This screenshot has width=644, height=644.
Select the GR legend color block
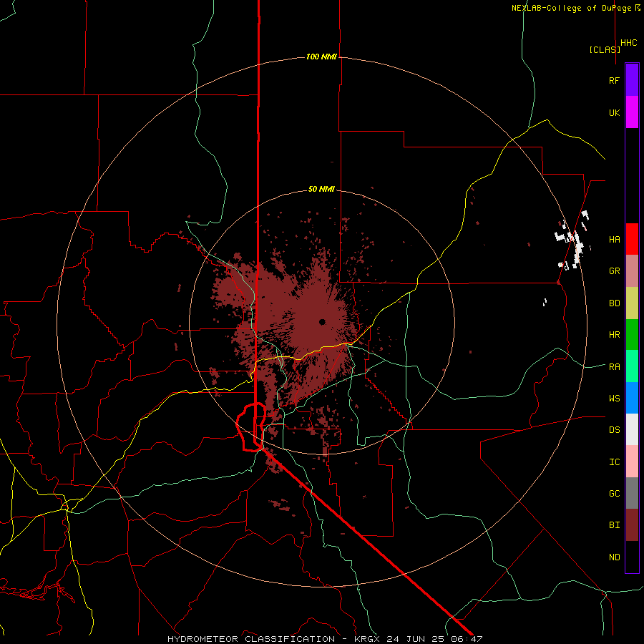pos(632,271)
